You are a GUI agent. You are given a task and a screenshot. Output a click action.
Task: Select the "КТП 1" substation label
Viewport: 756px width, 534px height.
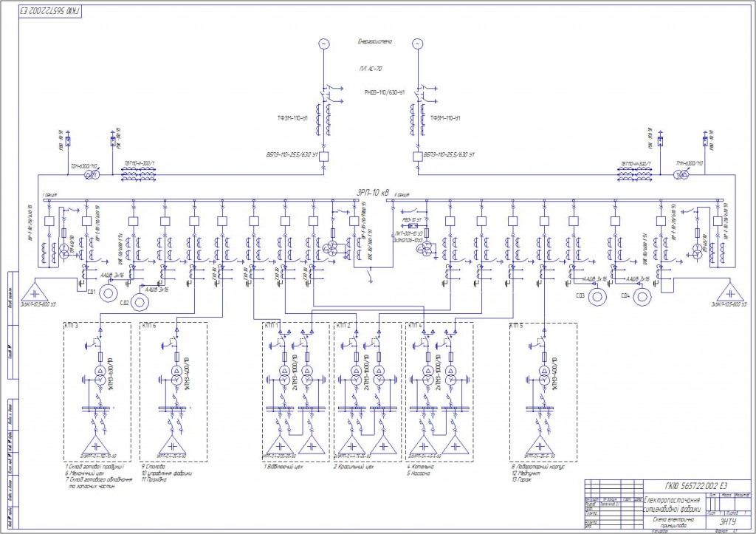point(272,326)
